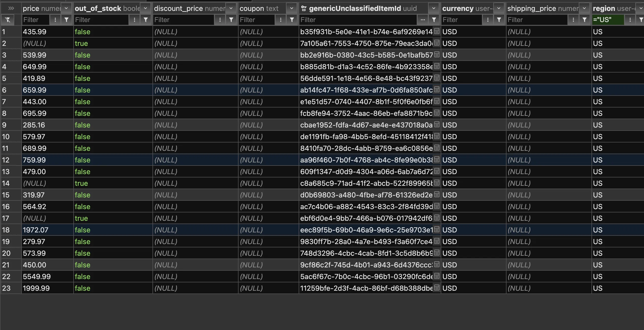Open coupon column dropdown arrow
Viewport: 644px width, 330px height.
coord(292,8)
